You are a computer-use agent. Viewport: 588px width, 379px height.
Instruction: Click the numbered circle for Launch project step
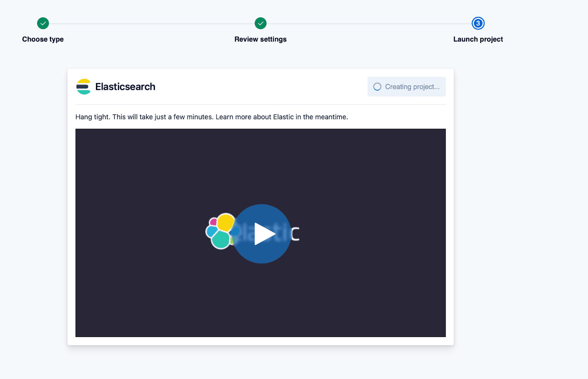[x=478, y=23]
